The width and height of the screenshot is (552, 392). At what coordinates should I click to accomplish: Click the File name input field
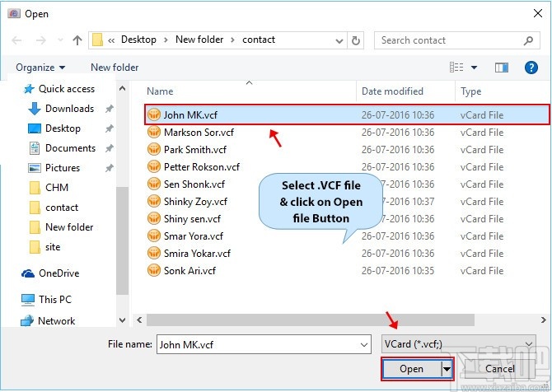tap(264, 344)
